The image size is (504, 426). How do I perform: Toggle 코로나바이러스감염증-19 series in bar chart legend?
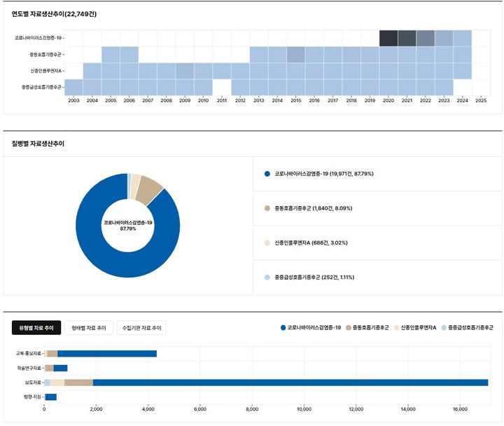pyautogui.click(x=310, y=328)
